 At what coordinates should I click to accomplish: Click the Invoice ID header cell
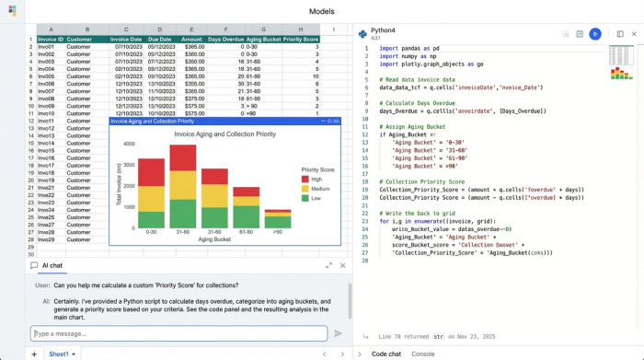(51, 40)
